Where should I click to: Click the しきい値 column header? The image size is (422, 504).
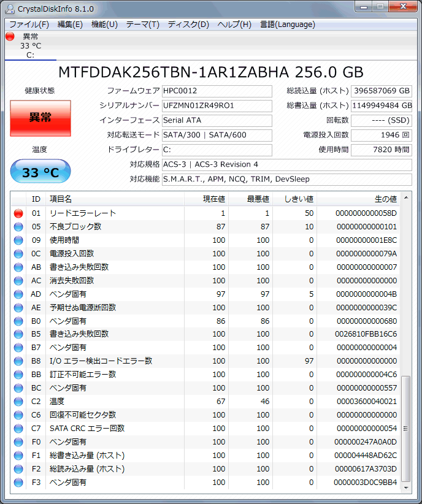(294, 199)
